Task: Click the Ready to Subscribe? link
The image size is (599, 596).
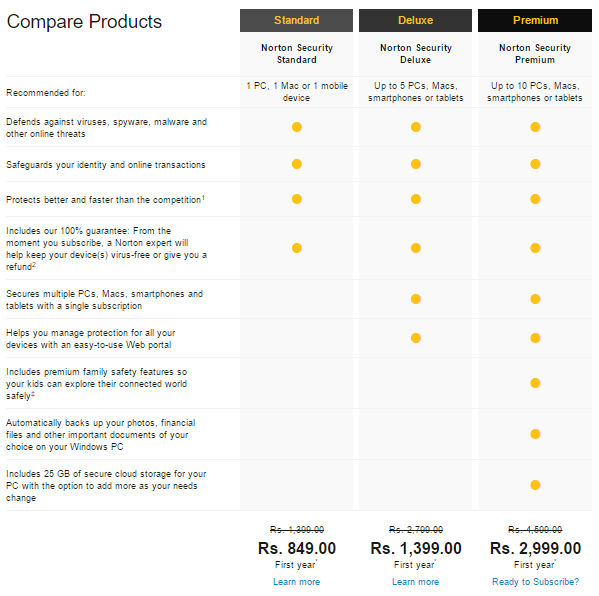Action: tap(535, 581)
